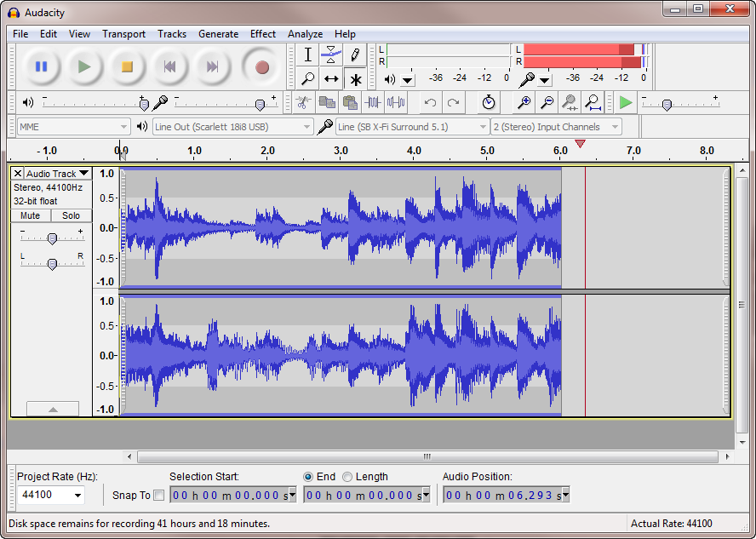Click the horizontal scrollbar thumb
The height and width of the screenshot is (539, 756).
coord(427,456)
